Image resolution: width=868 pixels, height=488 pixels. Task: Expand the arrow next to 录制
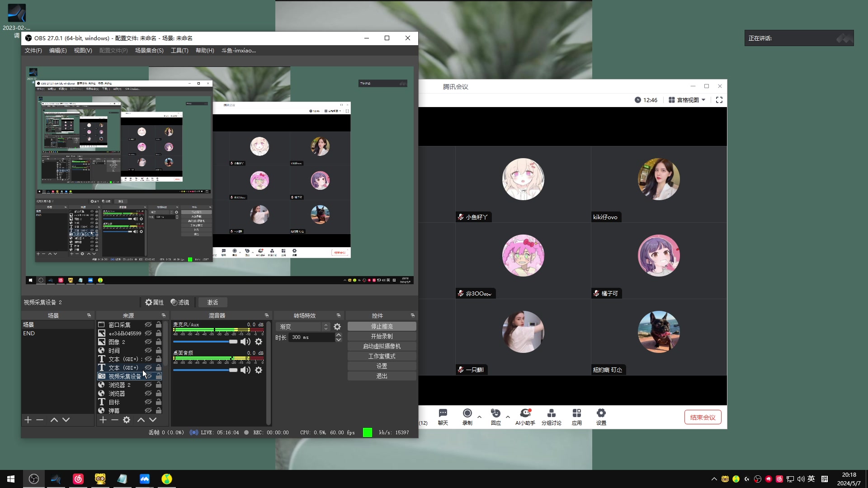coord(479,417)
